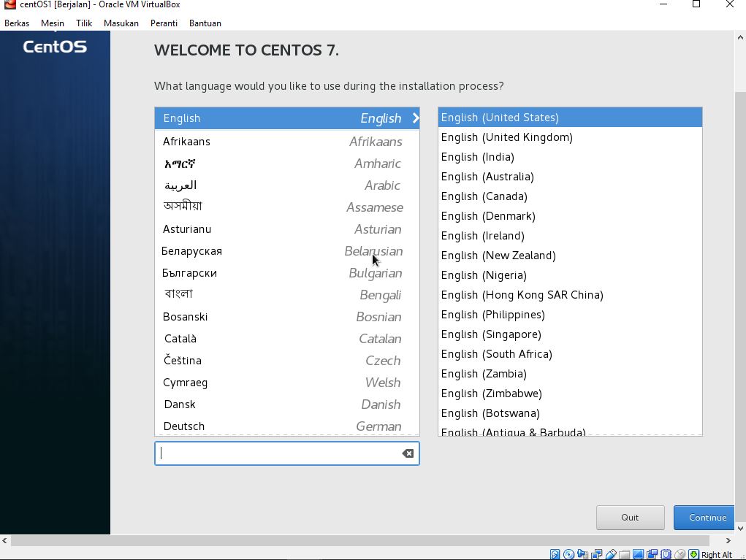Choose English (United States) locale

pos(570,118)
